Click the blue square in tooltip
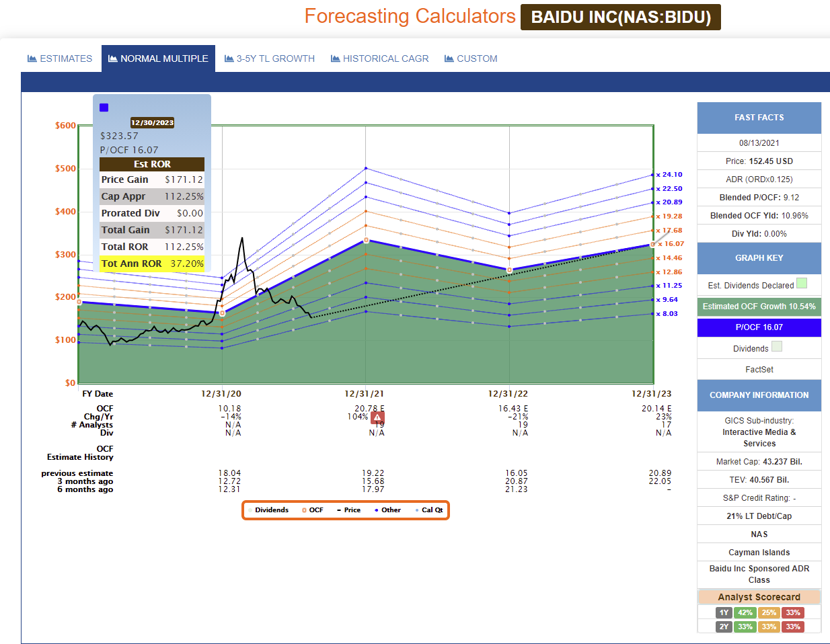This screenshot has width=830, height=644. pyautogui.click(x=104, y=108)
